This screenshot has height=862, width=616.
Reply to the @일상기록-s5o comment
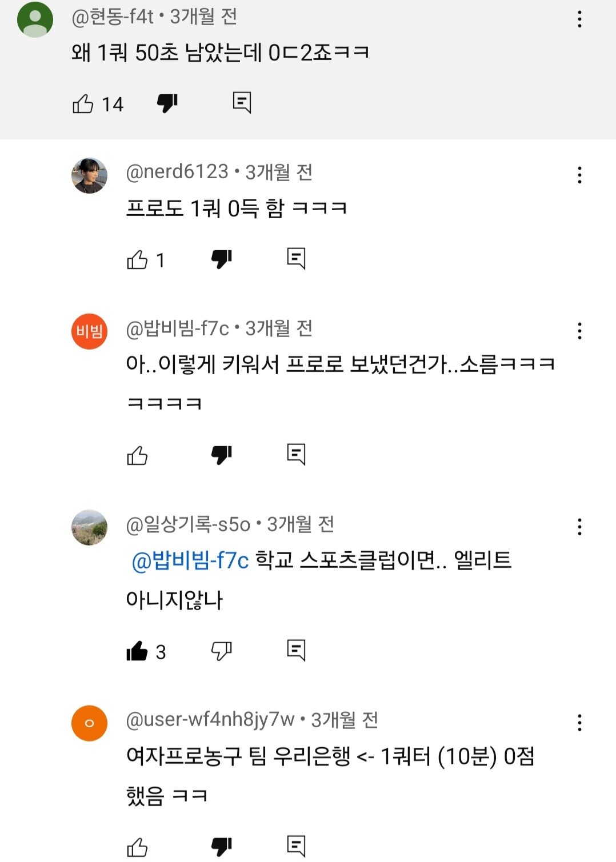(x=297, y=651)
